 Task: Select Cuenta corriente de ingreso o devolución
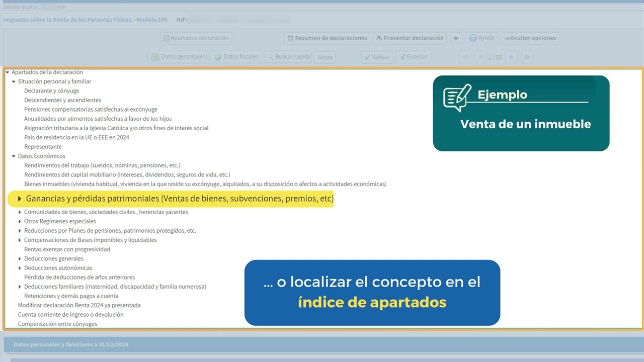(x=72, y=314)
